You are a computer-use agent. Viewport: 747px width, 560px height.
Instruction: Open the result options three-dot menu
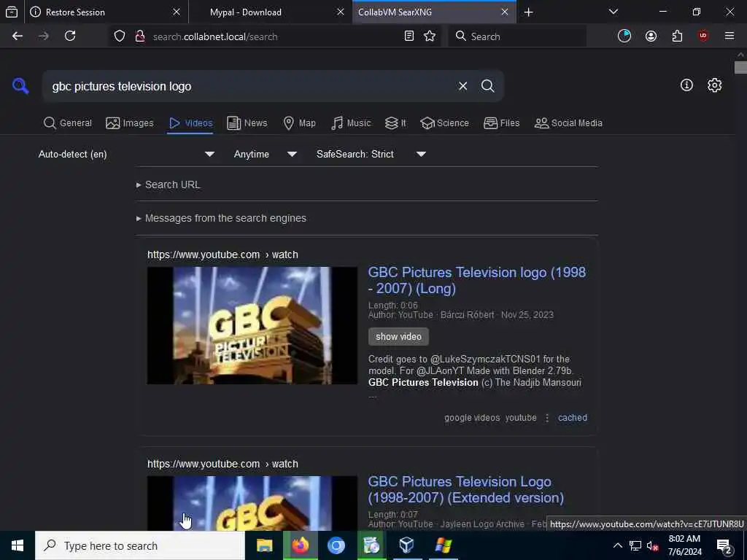coord(547,418)
